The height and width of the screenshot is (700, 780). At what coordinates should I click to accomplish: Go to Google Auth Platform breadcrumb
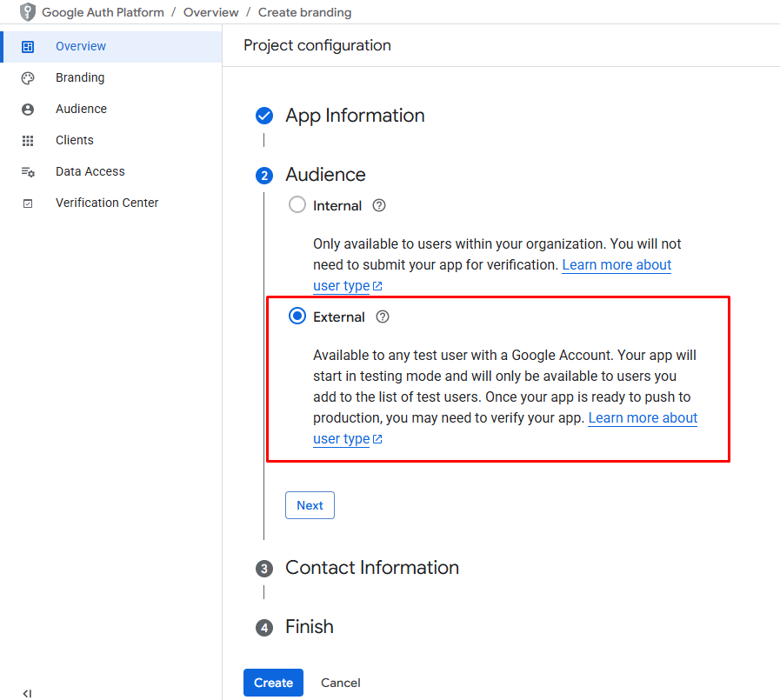point(103,12)
